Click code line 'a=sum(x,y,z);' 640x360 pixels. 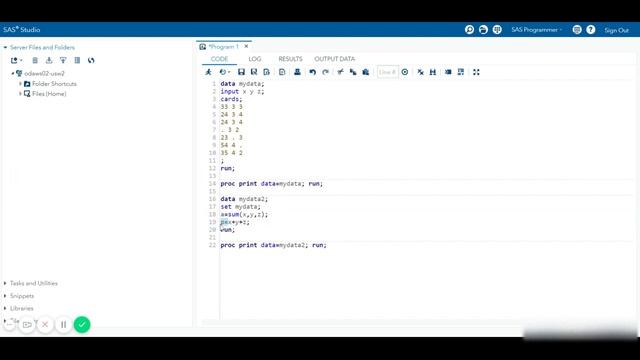point(244,214)
